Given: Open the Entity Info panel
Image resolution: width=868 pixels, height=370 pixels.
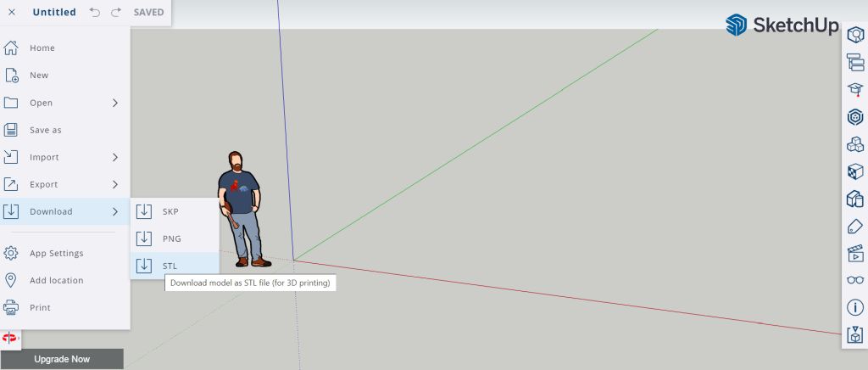Looking at the screenshot, I should point(854,35).
